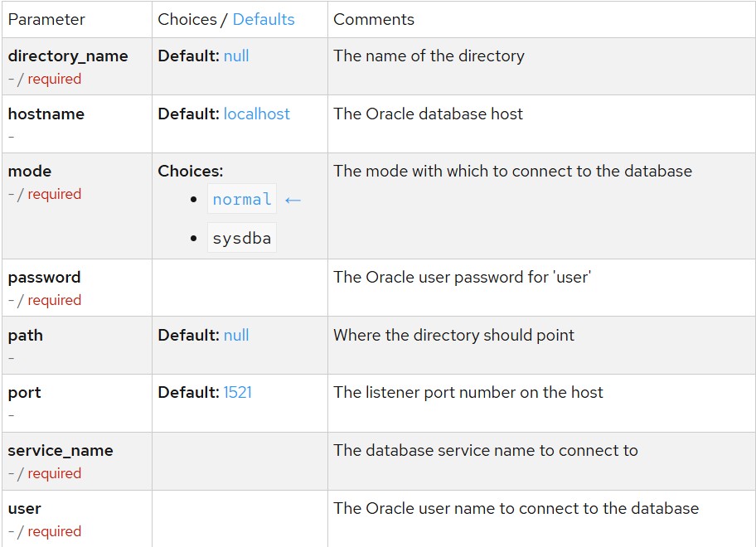
Task: Click the port parameter name
Action: coord(25,393)
